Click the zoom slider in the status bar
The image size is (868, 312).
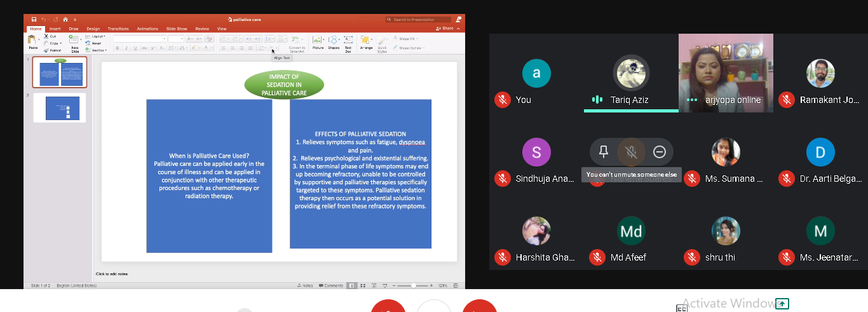(414, 286)
